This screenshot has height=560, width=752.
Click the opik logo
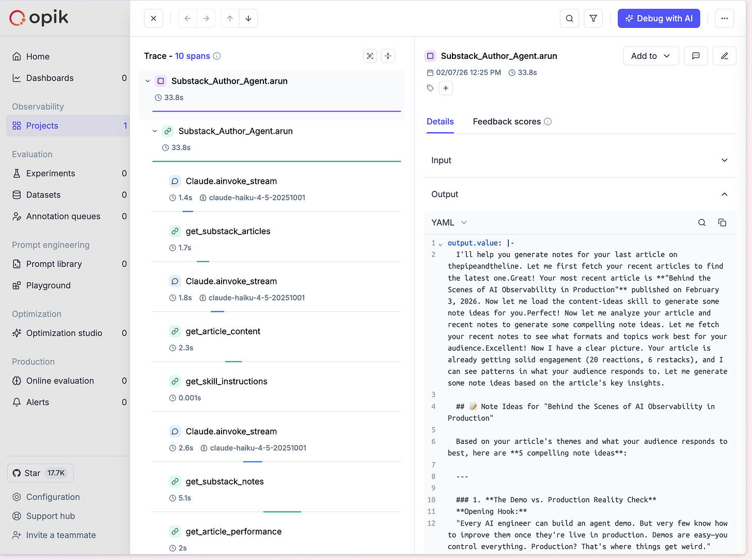click(x=39, y=18)
